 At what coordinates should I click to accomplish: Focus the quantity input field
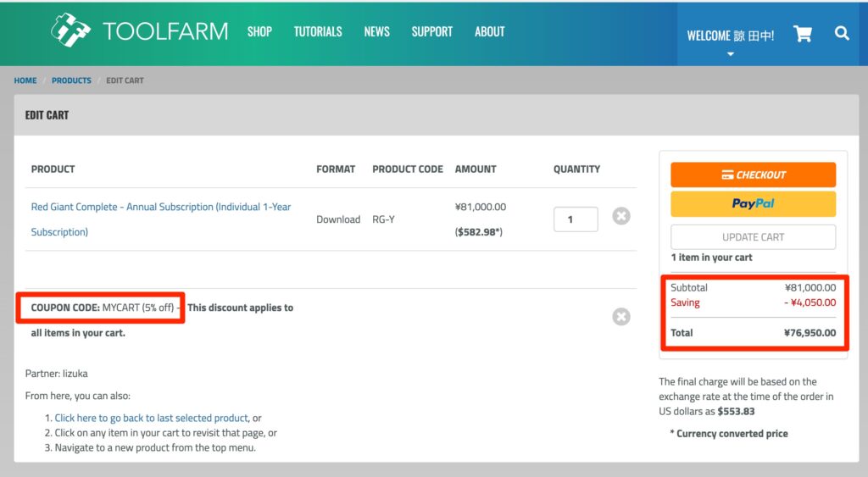click(x=576, y=219)
